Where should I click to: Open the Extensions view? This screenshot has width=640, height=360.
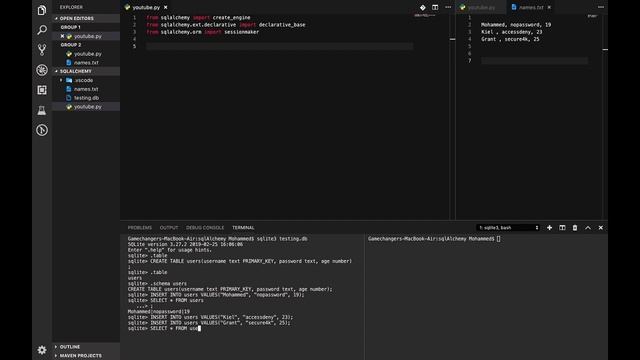point(42,90)
